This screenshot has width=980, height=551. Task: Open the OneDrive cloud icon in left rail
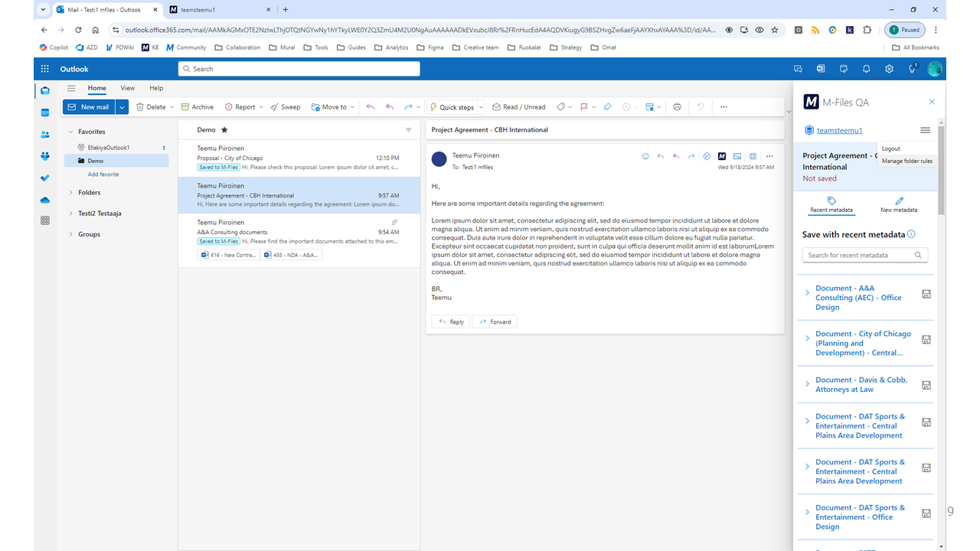point(45,200)
